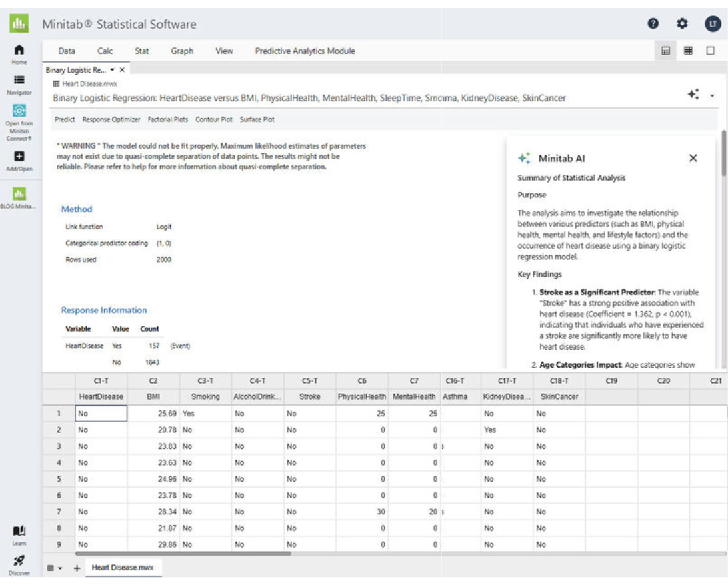Open the Response Optimizer
This screenshot has height=585, width=728.
111,119
